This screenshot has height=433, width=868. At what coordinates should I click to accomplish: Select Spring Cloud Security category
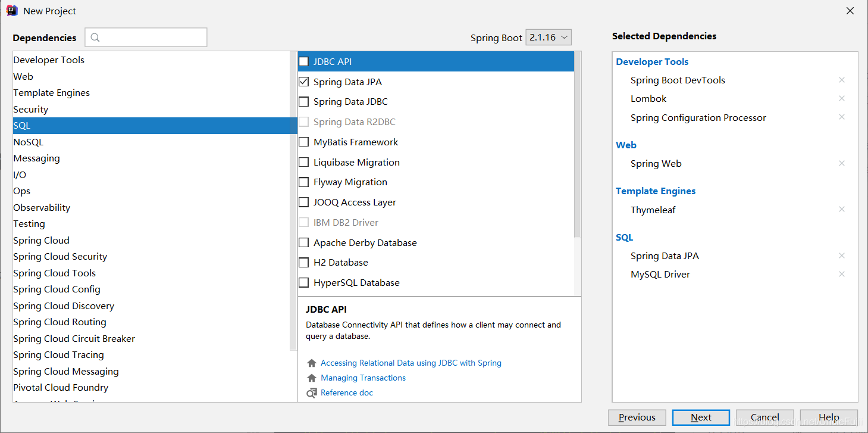151,257
